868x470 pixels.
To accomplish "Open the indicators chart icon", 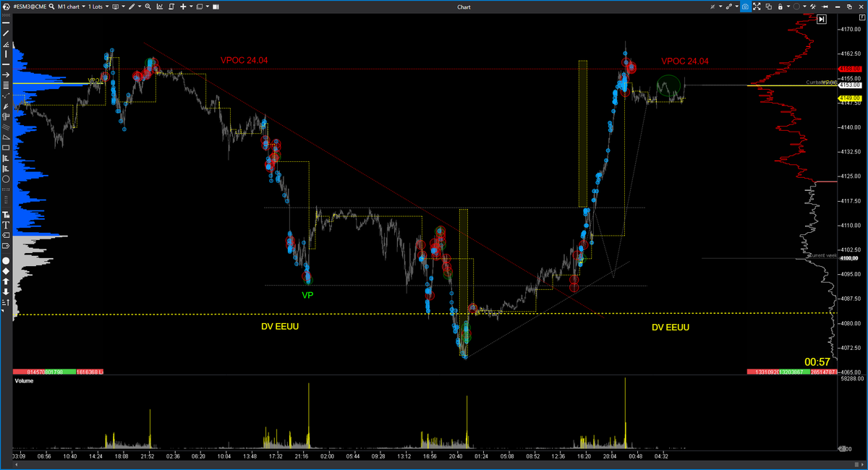I will point(160,7).
